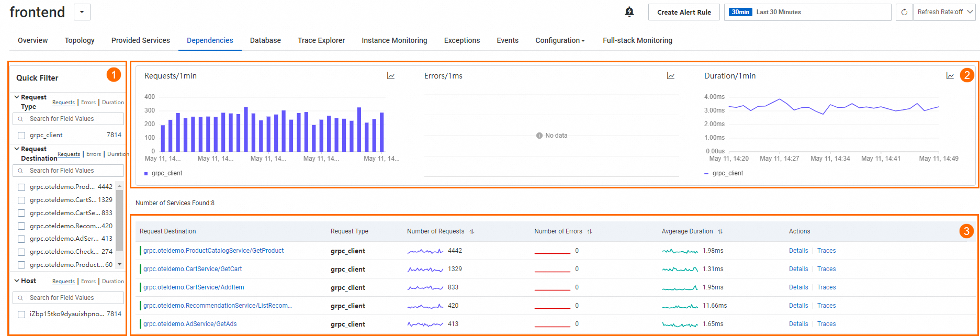980x336 pixels.
Task: Click the requests sparkline for GetProduct row
Action: (425, 251)
